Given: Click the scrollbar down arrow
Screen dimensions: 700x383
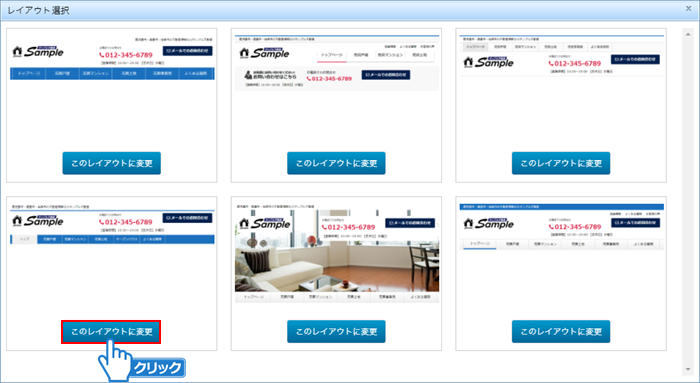Looking at the screenshot, I should coord(688,369).
